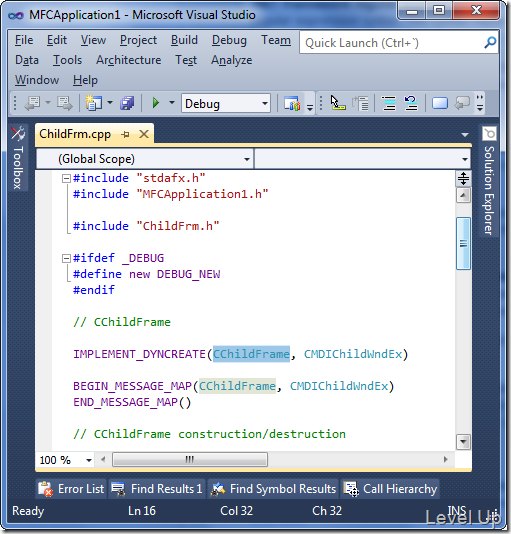Image resolution: width=511 pixels, height=534 pixels.
Task: Click the horizontal scrollbar left arrow
Action: (103, 460)
